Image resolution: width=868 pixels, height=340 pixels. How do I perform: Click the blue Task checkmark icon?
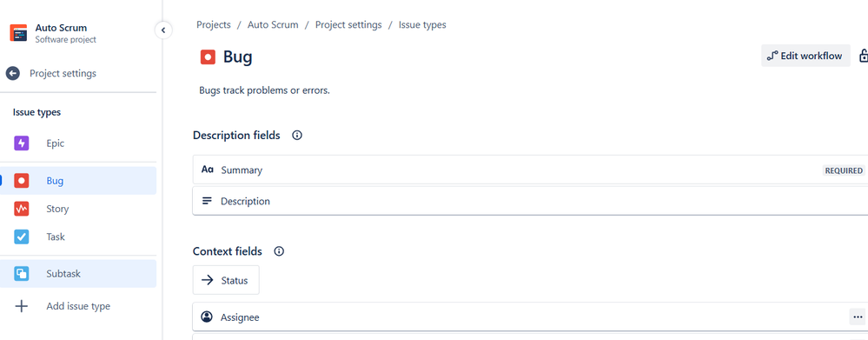tap(22, 237)
